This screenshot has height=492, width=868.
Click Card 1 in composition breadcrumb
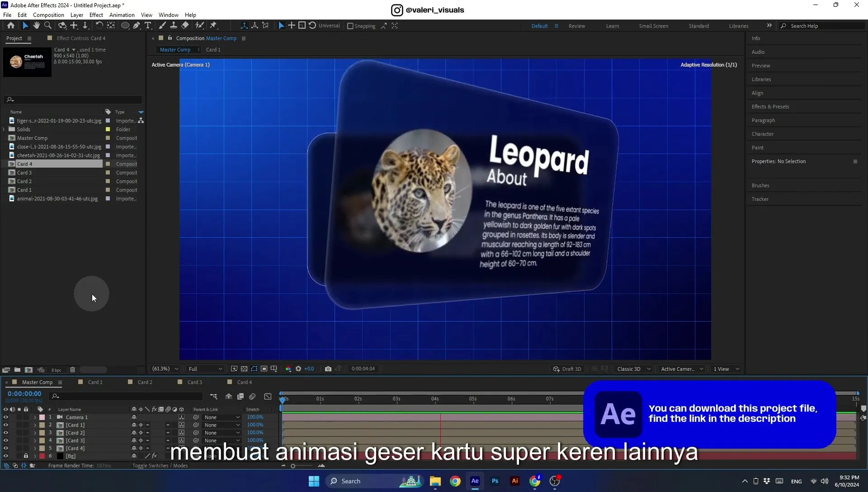(x=213, y=50)
